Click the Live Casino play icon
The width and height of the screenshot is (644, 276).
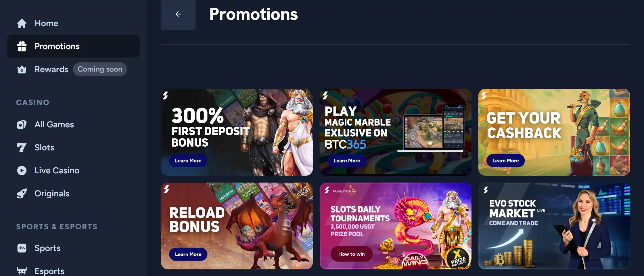[x=22, y=170]
